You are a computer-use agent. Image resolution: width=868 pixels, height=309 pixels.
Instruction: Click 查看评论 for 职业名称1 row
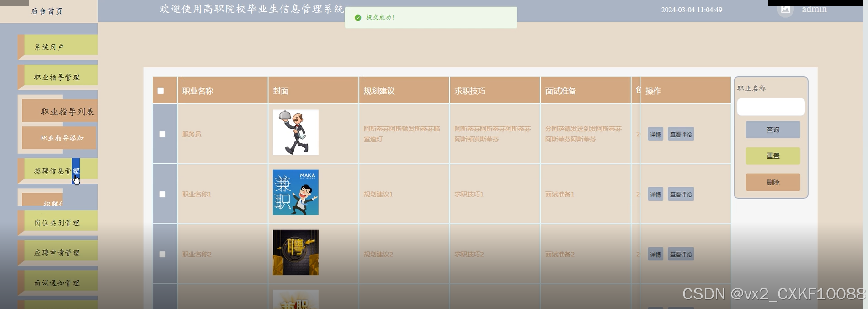click(681, 194)
